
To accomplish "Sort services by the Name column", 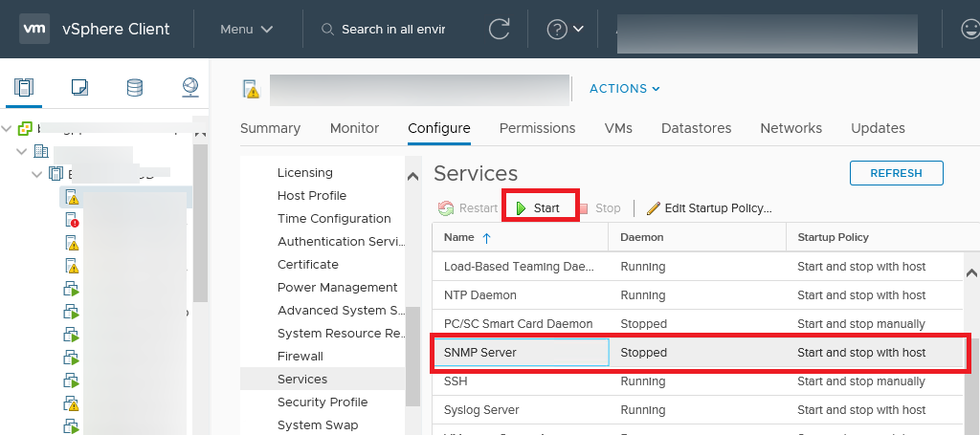I will coord(459,237).
